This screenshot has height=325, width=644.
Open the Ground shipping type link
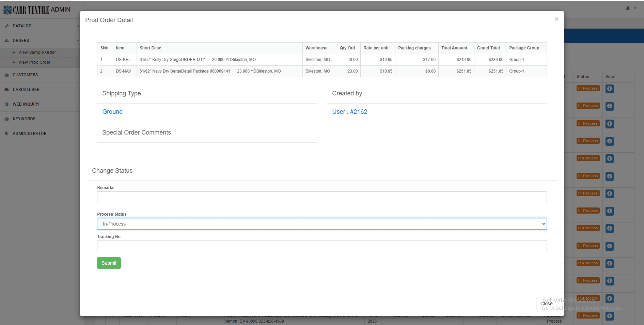click(x=112, y=112)
